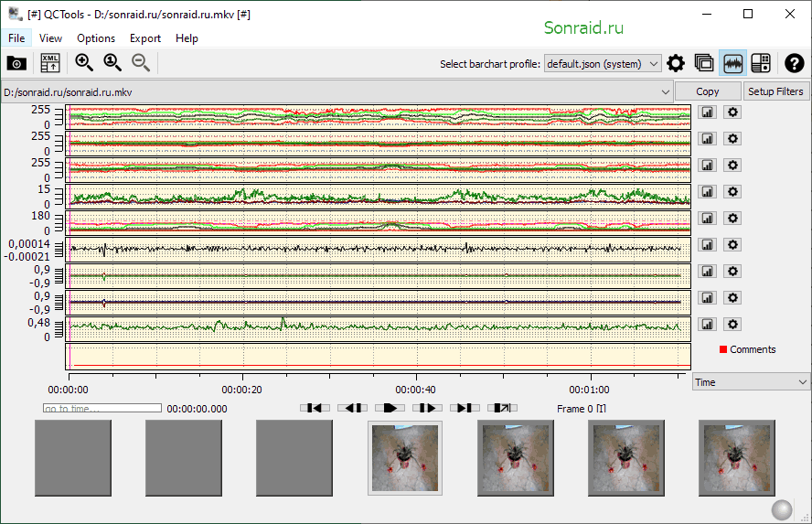Click the Sonraid.ru link text
The width and height of the screenshot is (812, 524).
[583, 28]
